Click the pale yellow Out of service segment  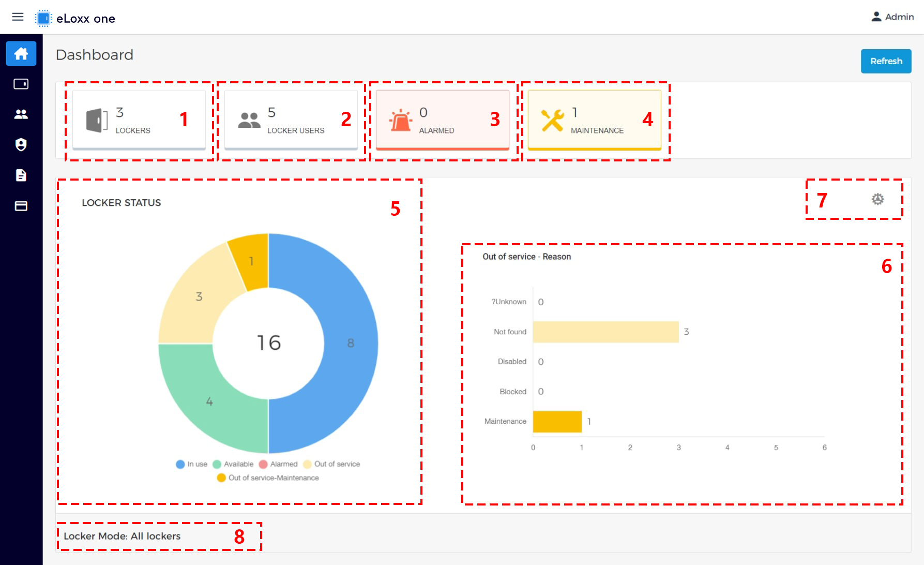(199, 296)
